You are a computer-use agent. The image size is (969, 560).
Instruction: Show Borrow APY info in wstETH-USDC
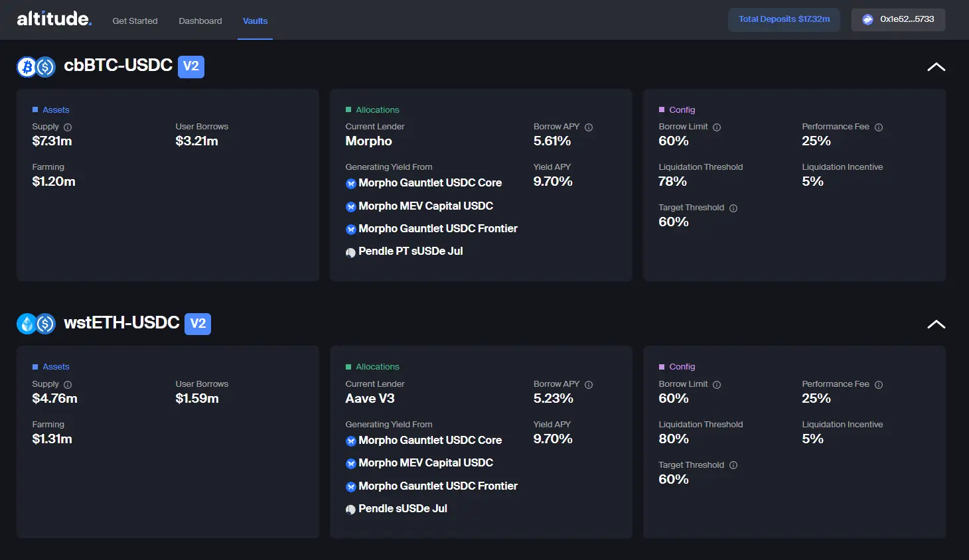point(589,384)
